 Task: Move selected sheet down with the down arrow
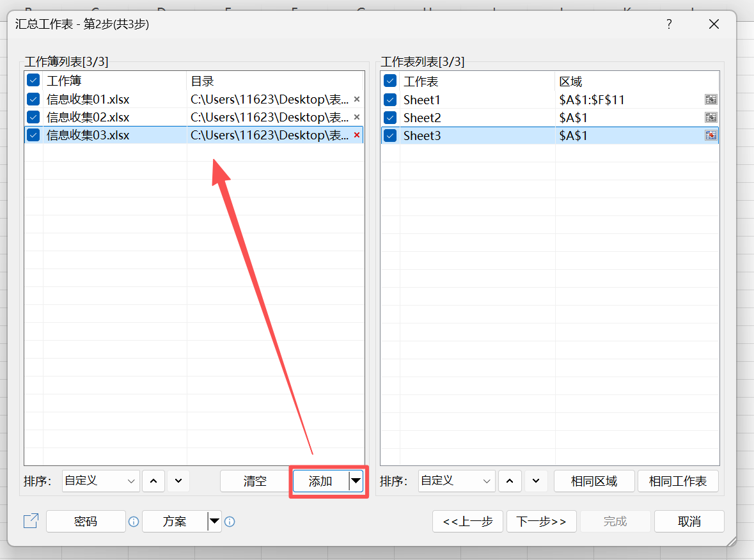tap(536, 481)
